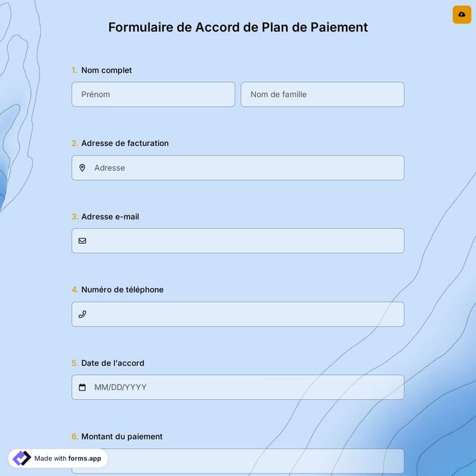Click the Nom complet label
Viewport: 476px width, 476px height.
(x=107, y=70)
